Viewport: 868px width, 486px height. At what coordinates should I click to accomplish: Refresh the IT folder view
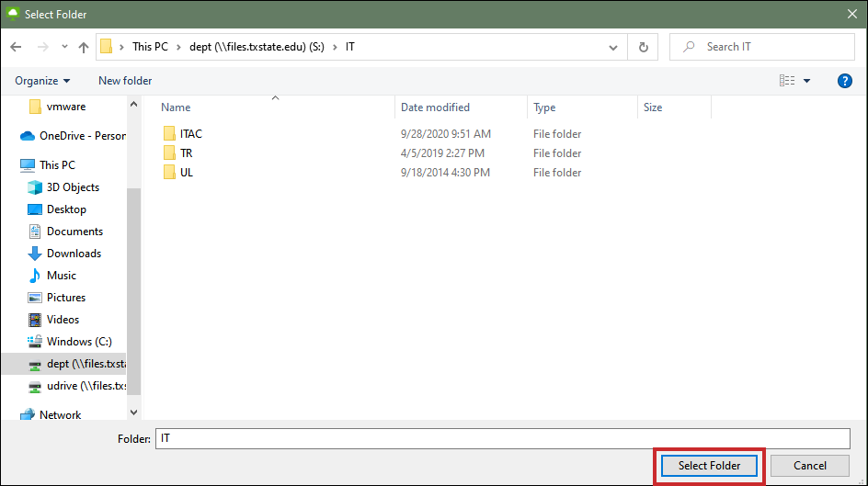tap(644, 48)
